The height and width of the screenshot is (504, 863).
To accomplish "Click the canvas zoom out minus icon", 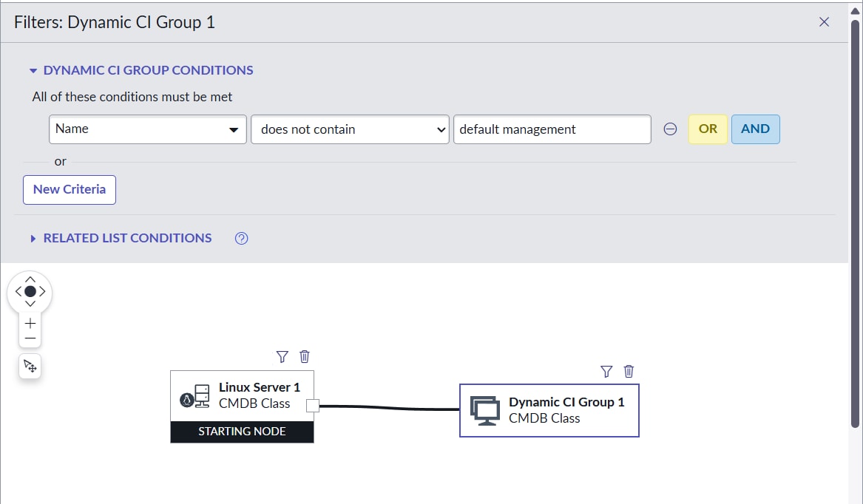I will click(x=30, y=338).
